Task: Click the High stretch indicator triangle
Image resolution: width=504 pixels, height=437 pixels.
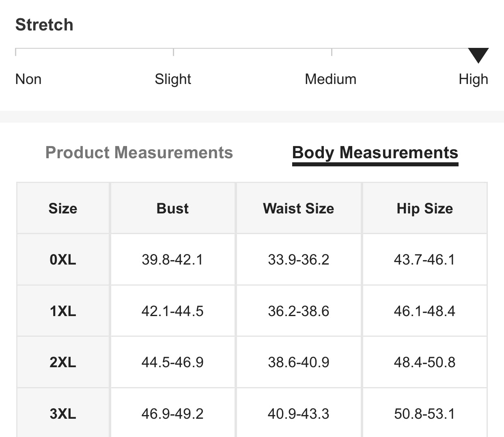Action: pos(479,55)
